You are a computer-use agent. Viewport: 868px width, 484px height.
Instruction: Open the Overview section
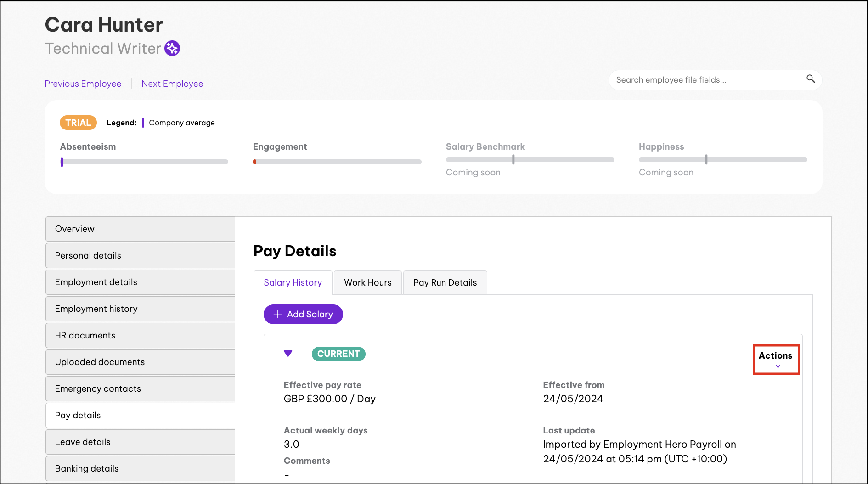140,229
